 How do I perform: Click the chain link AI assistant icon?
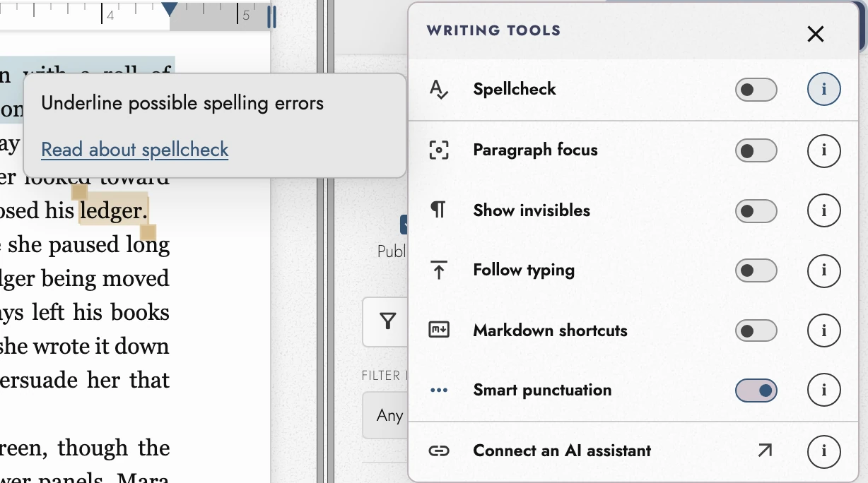[439, 451]
